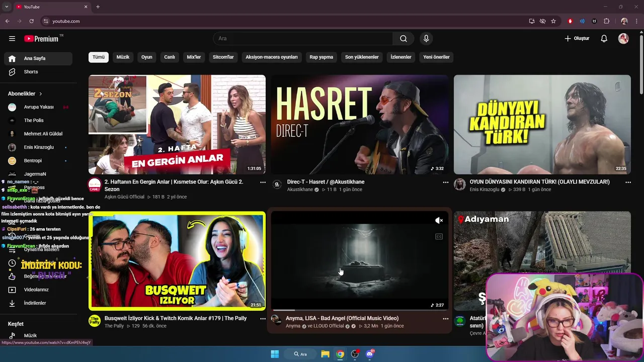Go back in browser history

click(x=7, y=21)
